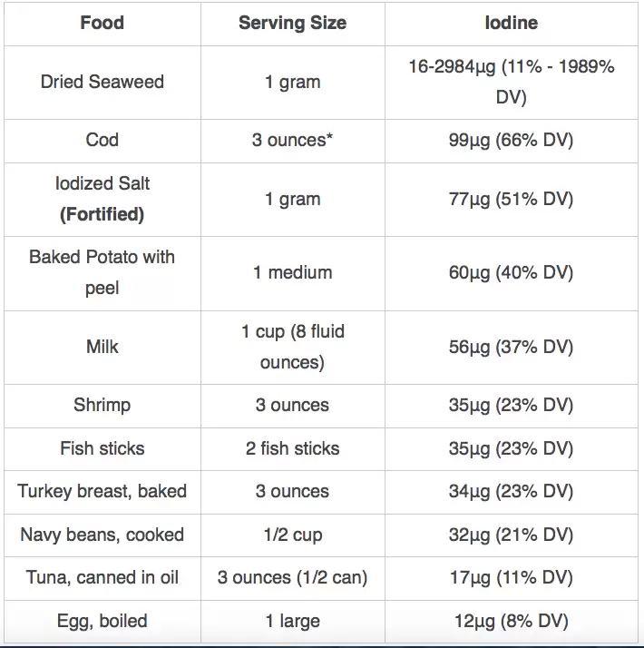Viewport: 644px width, 648px height.
Task: Click the Food column header
Action: 102,23
